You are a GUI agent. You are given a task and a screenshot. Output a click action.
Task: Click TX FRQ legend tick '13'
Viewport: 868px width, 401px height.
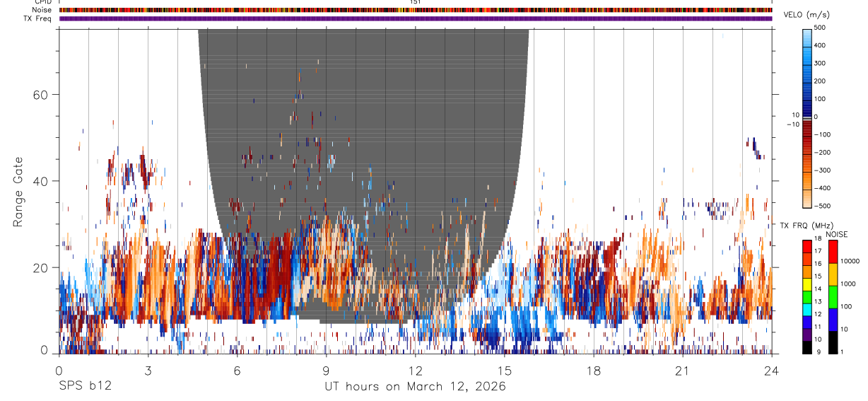(x=819, y=302)
